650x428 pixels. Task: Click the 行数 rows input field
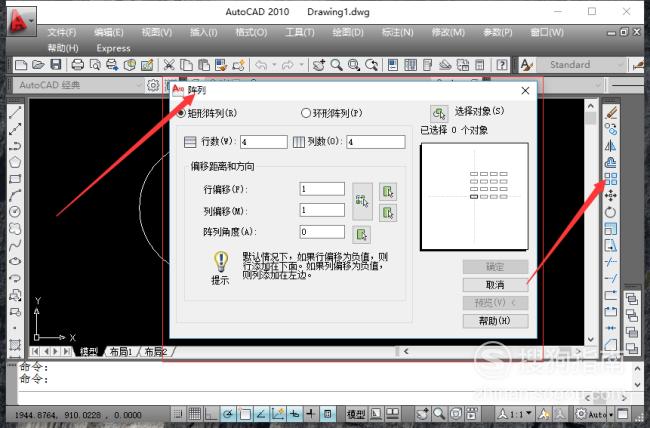[x=264, y=142]
